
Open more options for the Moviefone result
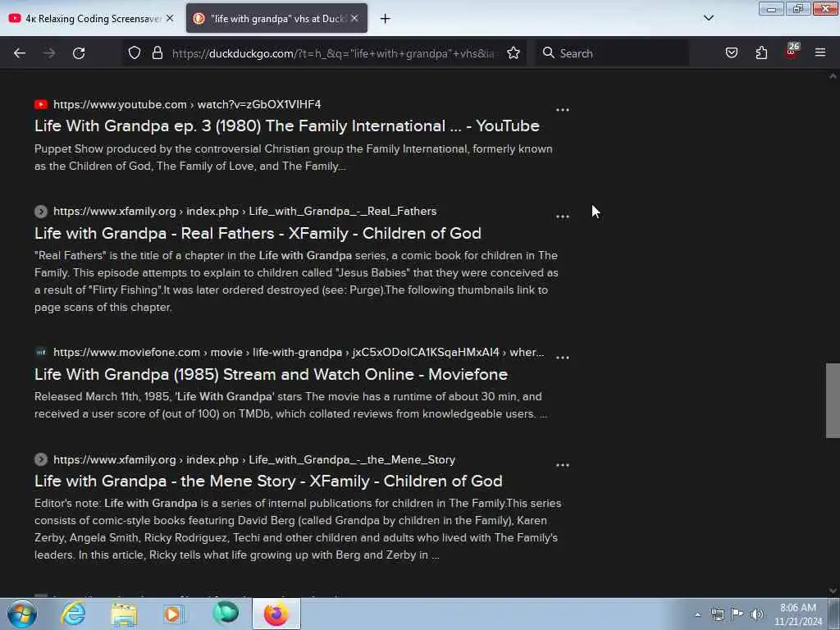click(563, 358)
